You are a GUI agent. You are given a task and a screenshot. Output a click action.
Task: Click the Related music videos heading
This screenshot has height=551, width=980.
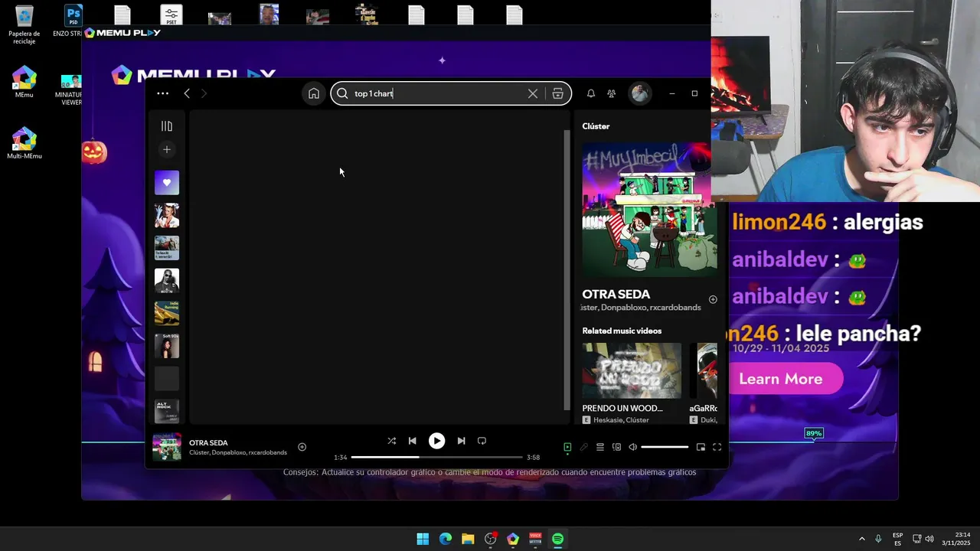[622, 331]
